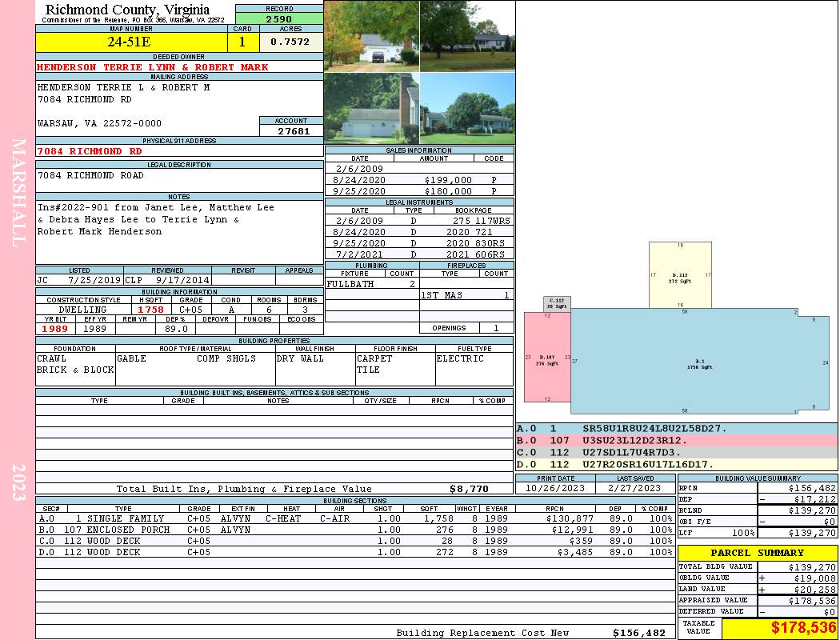Click the top-left house photo with red truck
This screenshot has height=640, width=840.
pyautogui.click(x=371, y=36)
